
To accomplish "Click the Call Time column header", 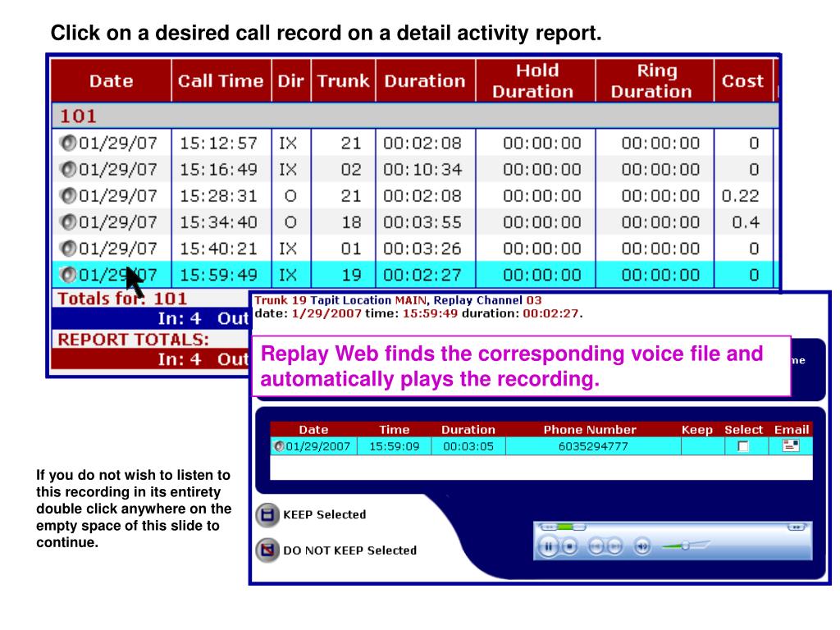I will (221, 80).
